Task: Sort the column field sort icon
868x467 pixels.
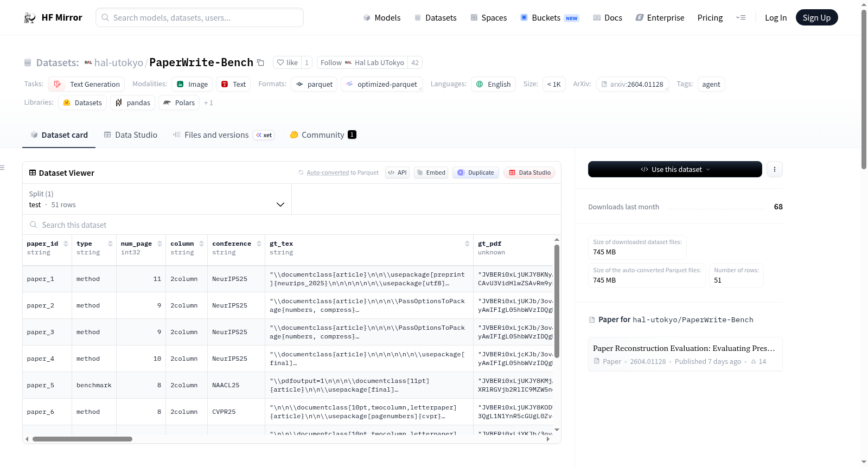Action: point(201,244)
